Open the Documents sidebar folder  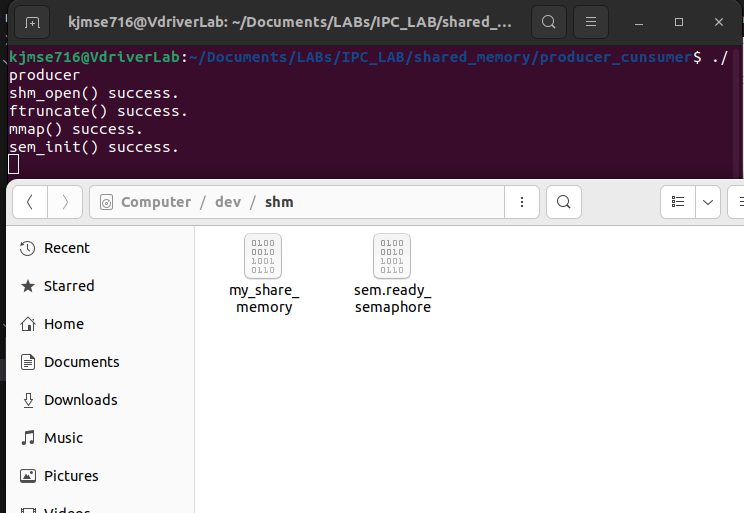81,362
